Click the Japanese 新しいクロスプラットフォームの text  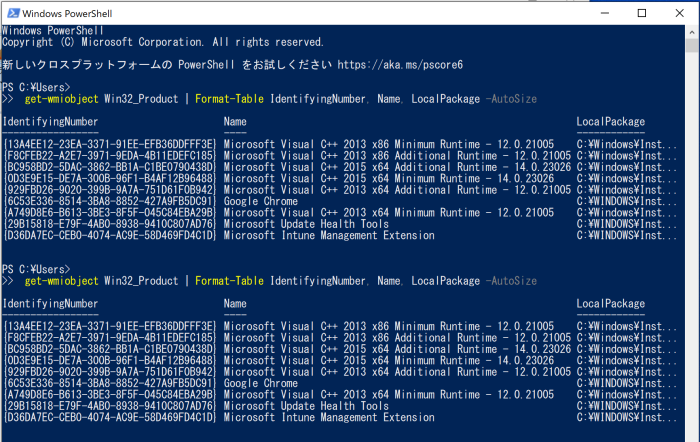[88, 65]
